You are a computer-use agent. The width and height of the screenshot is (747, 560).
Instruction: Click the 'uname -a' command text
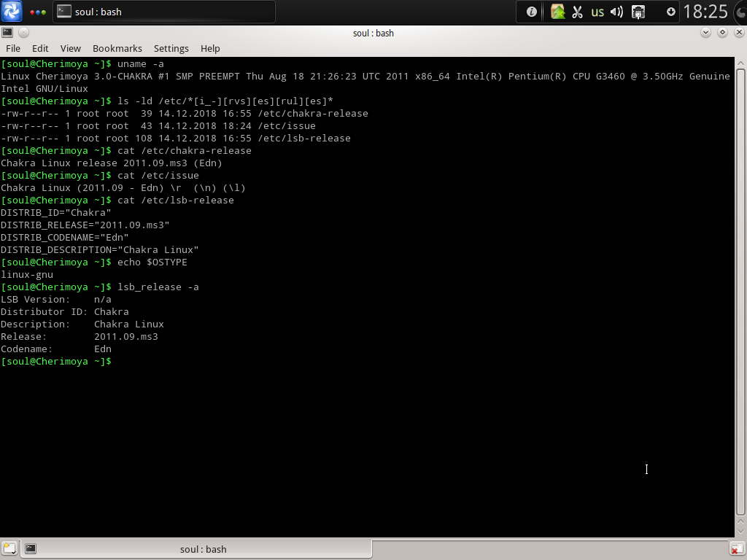(141, 64)
